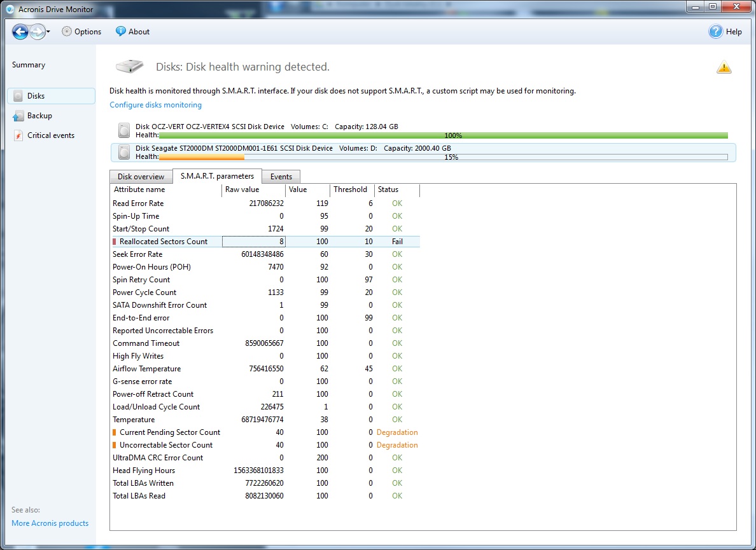This screenshot has height=550, width=756.
Task: Select the Command Timeout row
Action: pos(265,343)
